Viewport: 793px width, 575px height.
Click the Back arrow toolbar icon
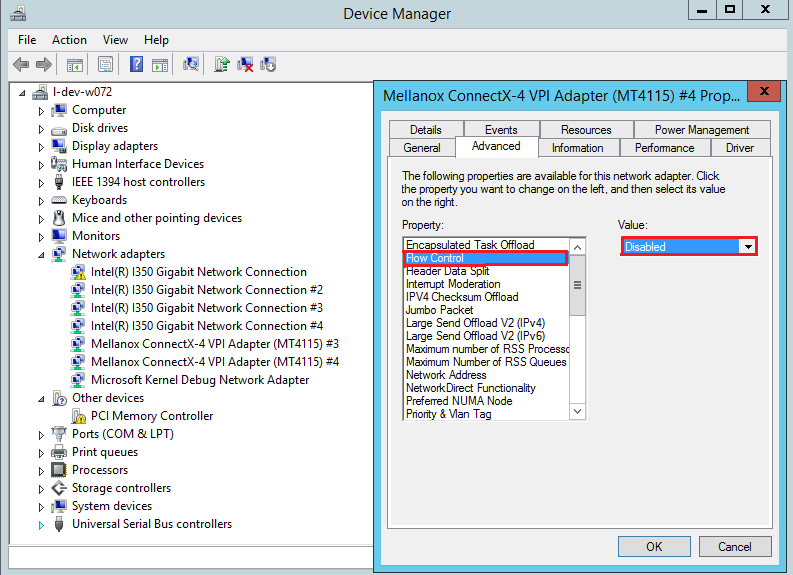[x=21, y=65]
